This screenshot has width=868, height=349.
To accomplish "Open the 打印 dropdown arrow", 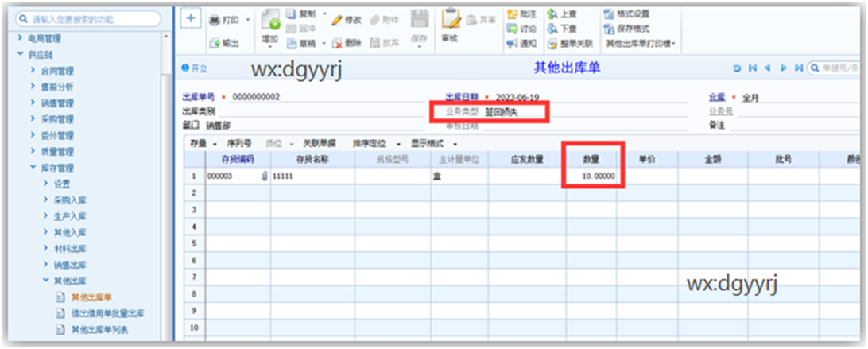I will tap(247, 20).
